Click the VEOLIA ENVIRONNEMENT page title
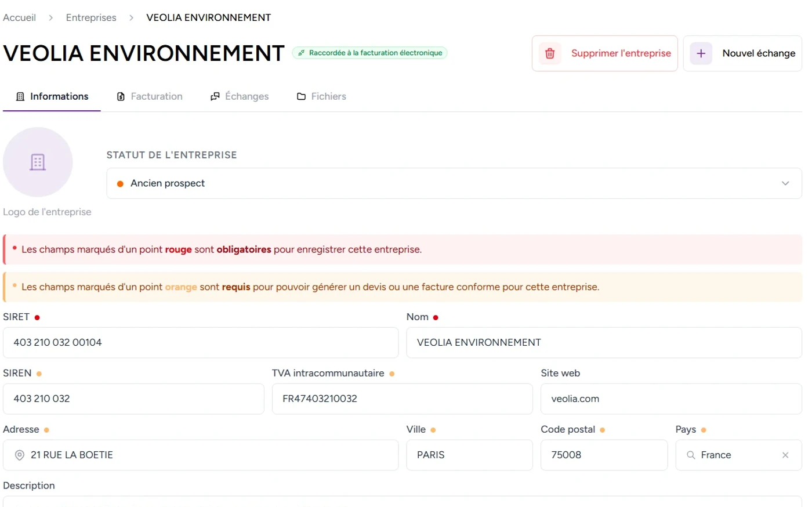 144,53
